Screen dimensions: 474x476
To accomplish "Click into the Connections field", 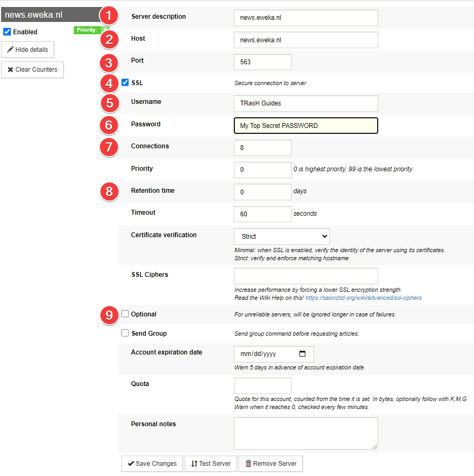I will tap(262, 148).
